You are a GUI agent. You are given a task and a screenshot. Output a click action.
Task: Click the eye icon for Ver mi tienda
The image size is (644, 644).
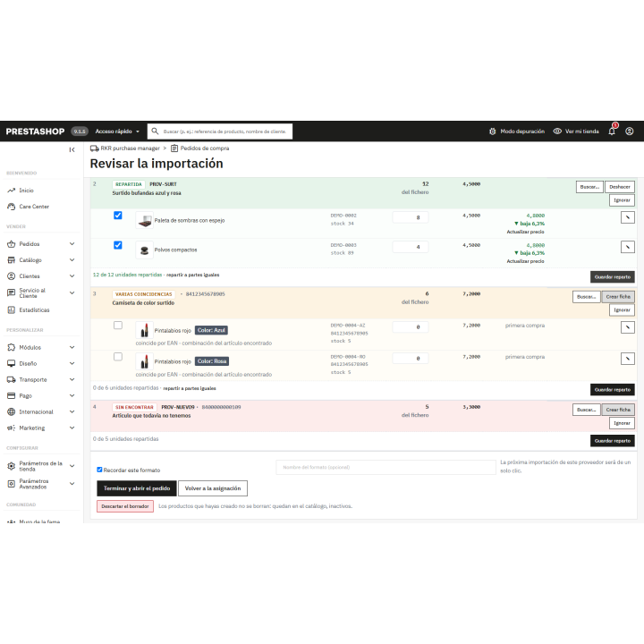557,131
